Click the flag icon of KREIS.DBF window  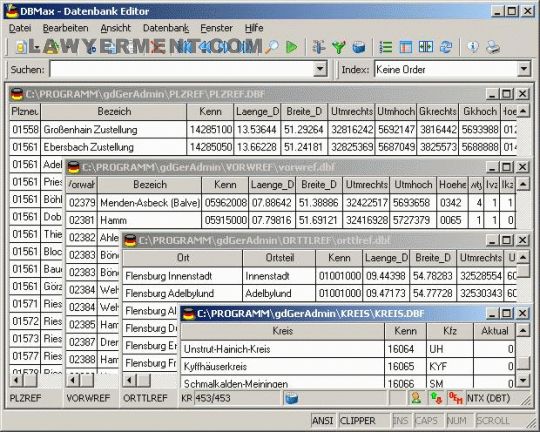click(x=189, y=313)
